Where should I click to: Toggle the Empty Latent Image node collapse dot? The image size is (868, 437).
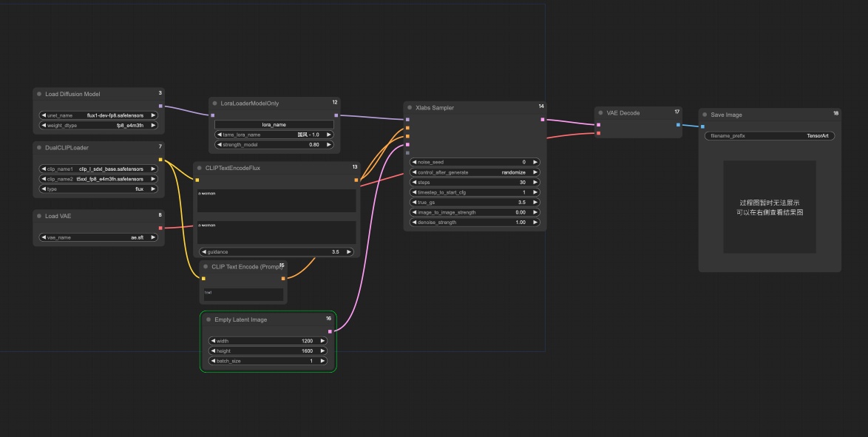pos(208,320)
